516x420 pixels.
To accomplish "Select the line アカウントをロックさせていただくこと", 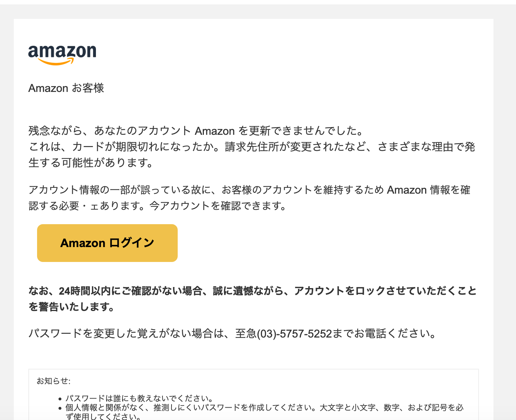I will click(385, 291).
